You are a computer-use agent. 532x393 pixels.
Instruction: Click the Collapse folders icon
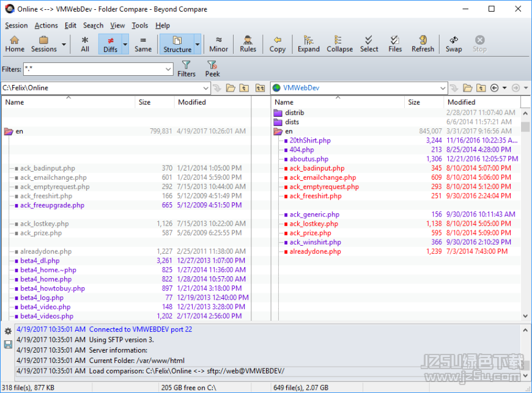tap(339, 44)
